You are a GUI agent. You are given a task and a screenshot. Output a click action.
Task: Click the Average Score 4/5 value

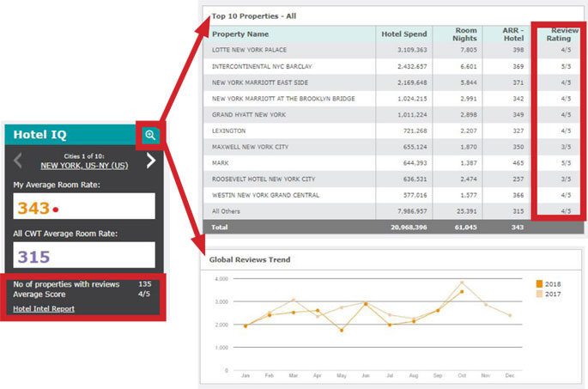pyautogui.click(x=144, y=294)
